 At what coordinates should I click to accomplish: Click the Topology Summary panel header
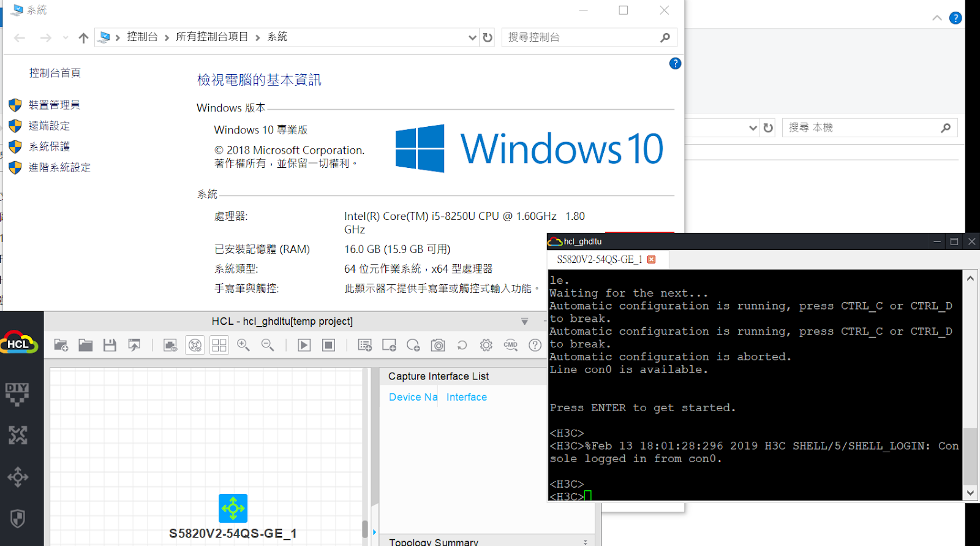click(434, 542)
